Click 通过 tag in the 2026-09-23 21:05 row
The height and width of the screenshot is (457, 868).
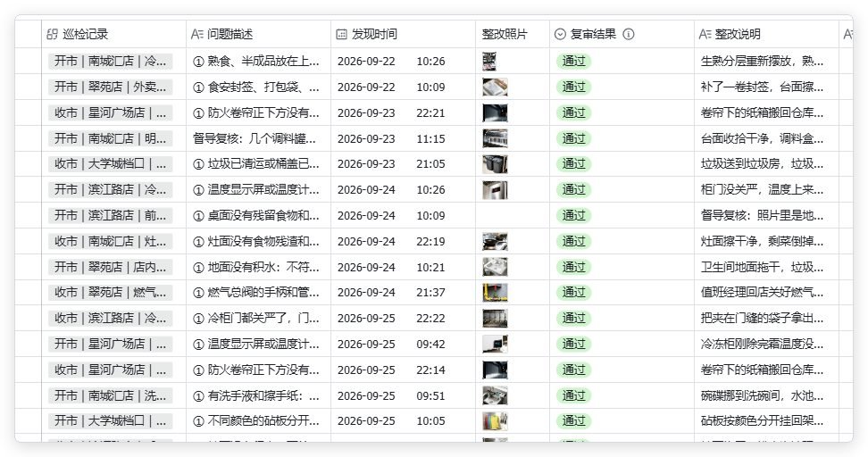tap(573, 164)
